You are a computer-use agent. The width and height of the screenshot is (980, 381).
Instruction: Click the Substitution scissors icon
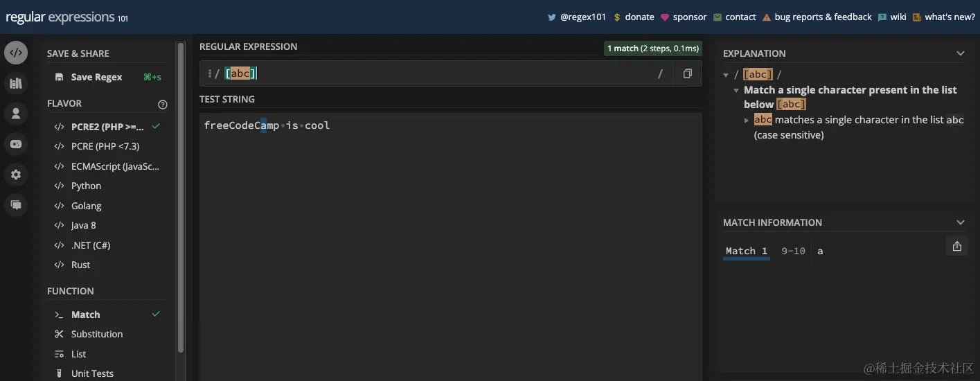pos(59,334)
